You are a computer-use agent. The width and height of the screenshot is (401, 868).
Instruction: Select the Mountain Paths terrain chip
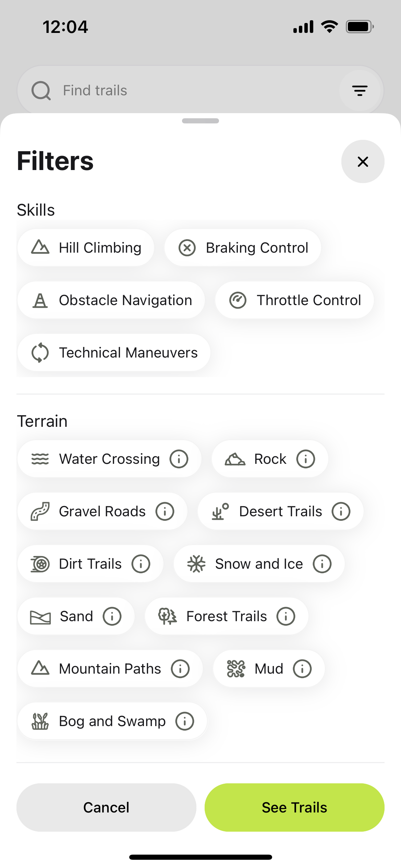tap(110, 668)
